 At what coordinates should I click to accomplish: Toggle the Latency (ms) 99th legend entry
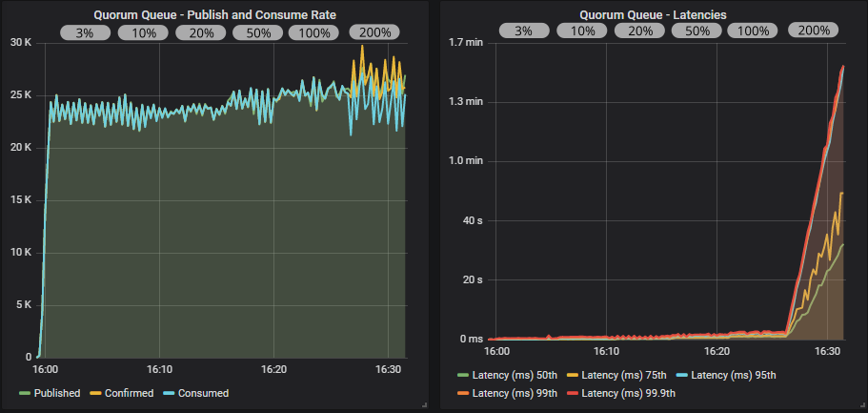coord(518,393)
